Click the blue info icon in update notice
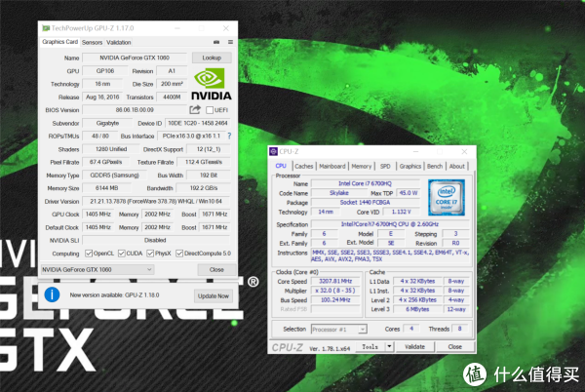Image resolution: width=585 pixels, height=392 pixels. [x=52, y=294]
